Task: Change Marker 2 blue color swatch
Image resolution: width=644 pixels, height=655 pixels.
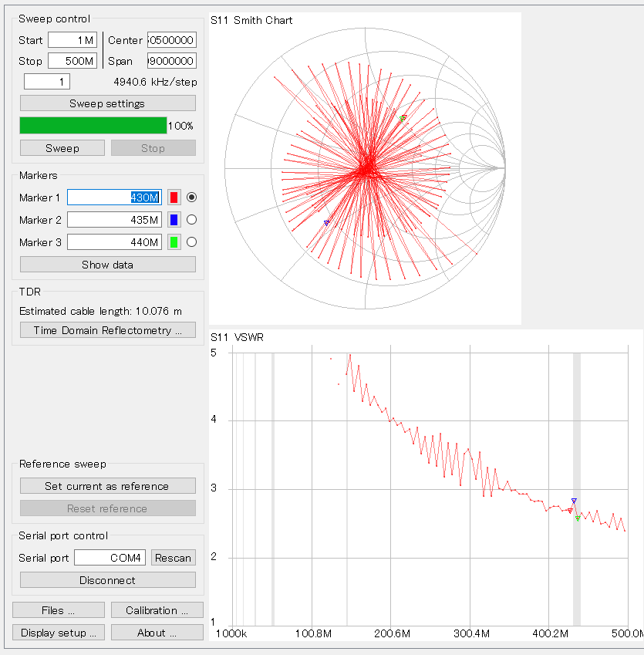Action: pos(174,220)
